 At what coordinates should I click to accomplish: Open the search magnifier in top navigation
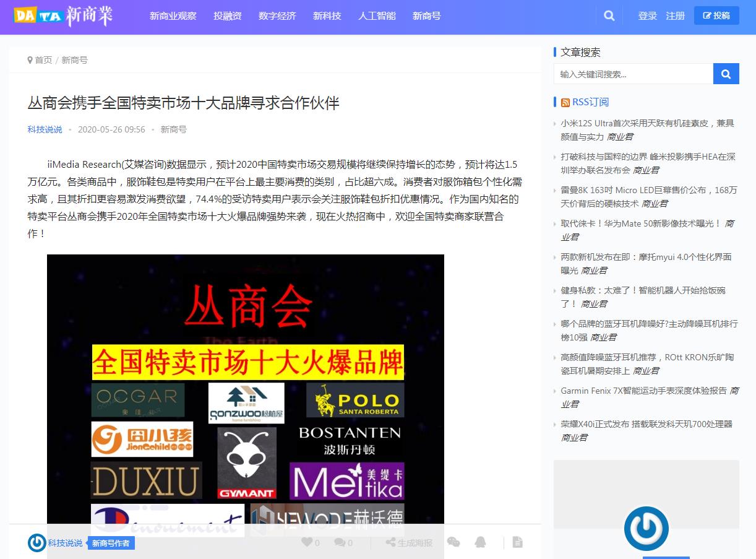pyautogui.click(x=609, y=16)
